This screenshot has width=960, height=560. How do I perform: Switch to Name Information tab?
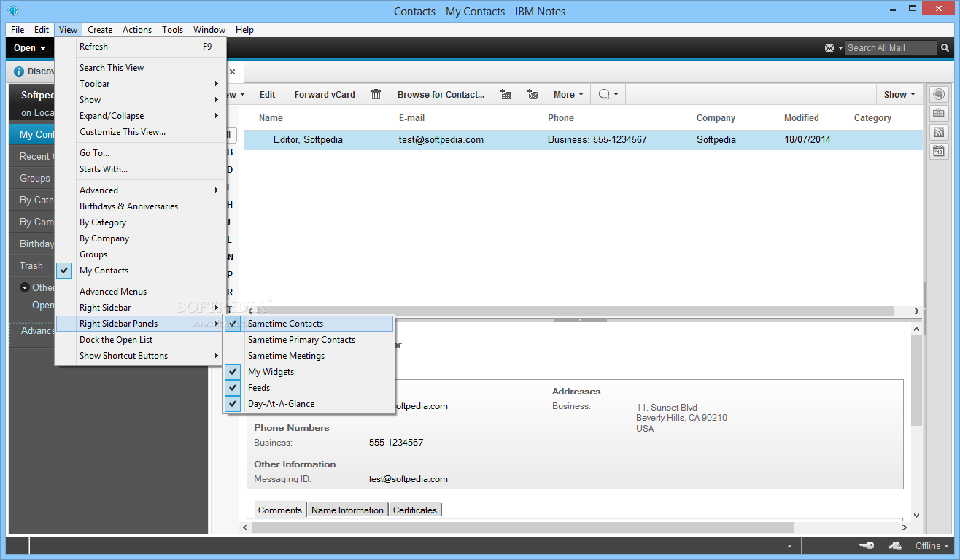[347, 510]
